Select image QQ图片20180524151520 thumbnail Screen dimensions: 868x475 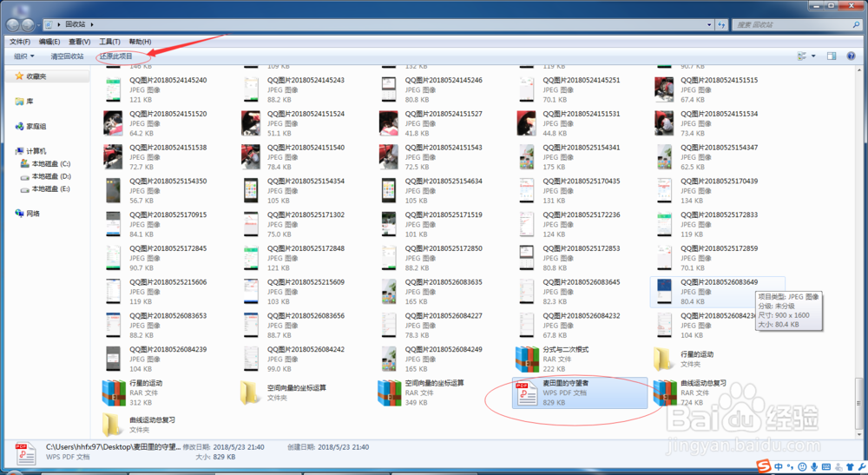coord(113,123)
